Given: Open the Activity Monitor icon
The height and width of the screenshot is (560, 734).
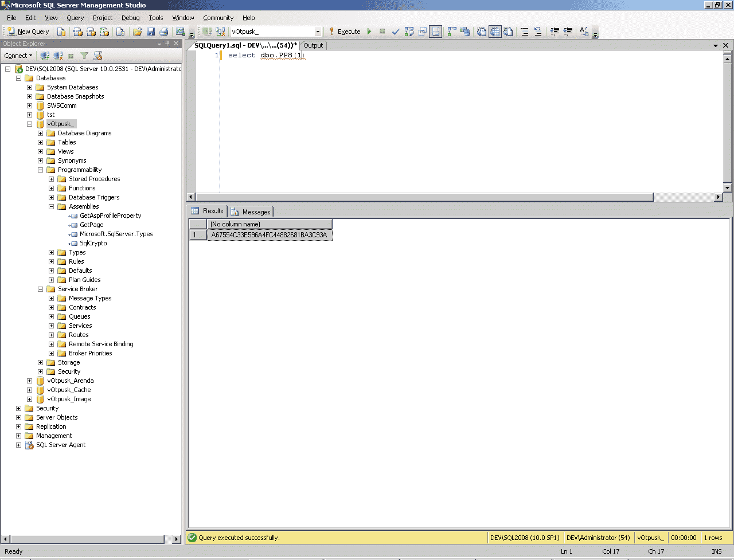Looking at the screenshot, I should pos(181,32).
